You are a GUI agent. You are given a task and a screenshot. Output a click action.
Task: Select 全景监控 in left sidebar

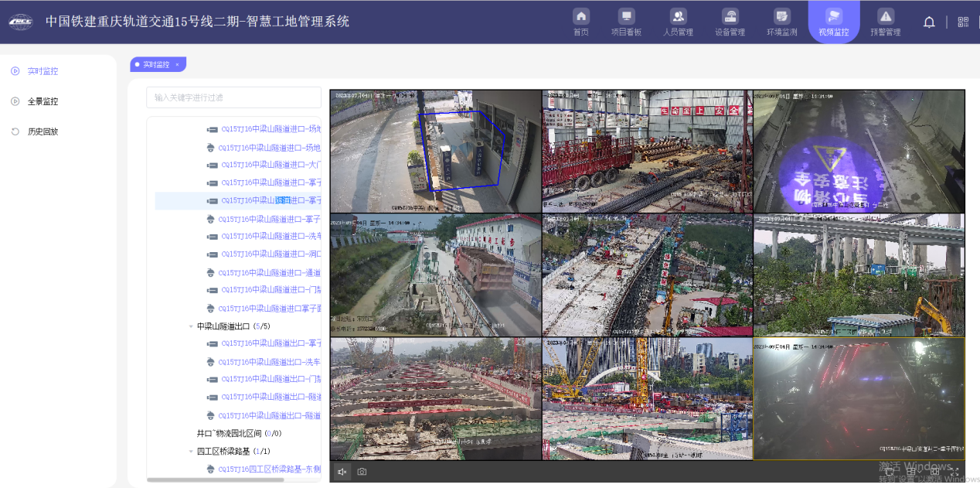click(43, 101)
